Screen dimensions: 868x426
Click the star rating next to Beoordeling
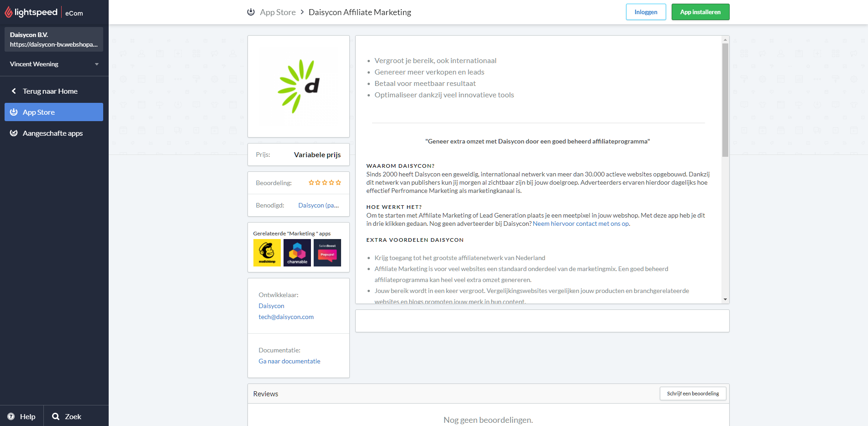click(x=325, y=182)
